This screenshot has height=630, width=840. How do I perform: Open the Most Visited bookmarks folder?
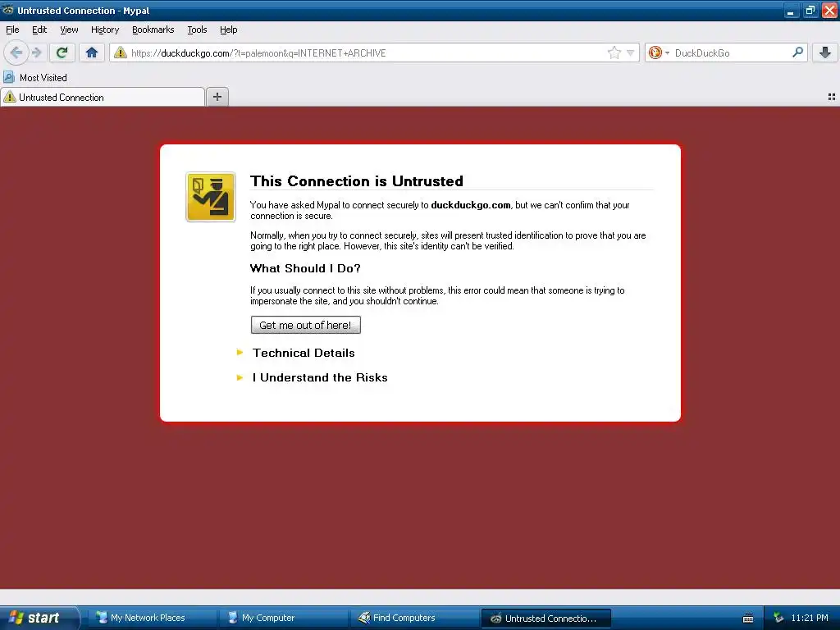[x=35, y=78]
